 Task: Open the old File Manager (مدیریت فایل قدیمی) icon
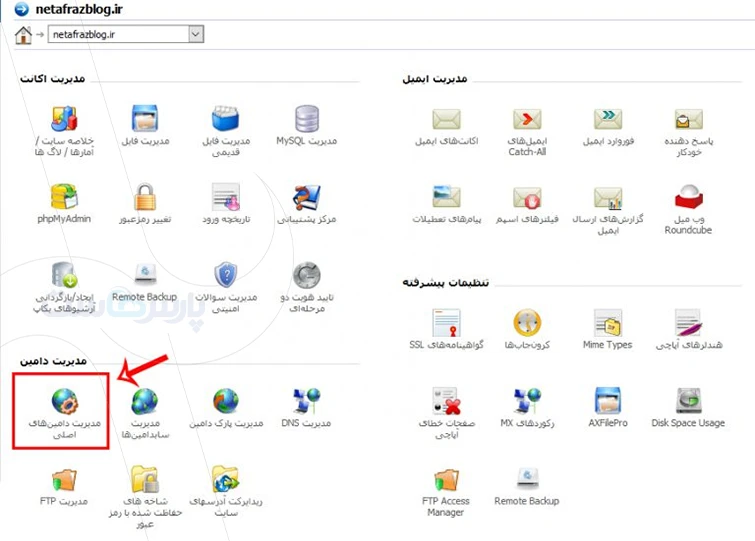tap(225, 118)
